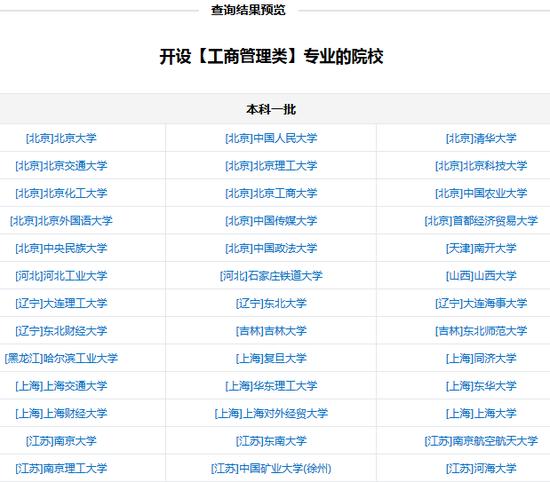Open [上海]东华大学 link
Viewport: 550px width, 482px height.
click(x=481, y=386)
